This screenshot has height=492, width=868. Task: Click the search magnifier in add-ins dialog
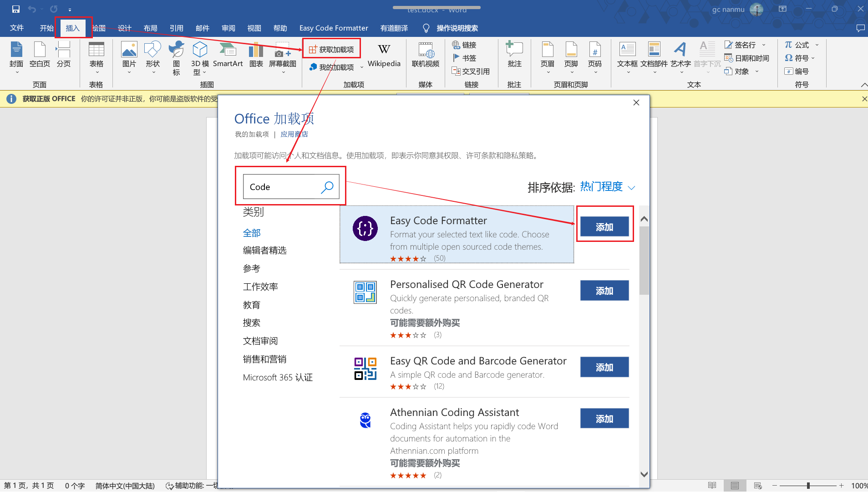pos(327,187)
